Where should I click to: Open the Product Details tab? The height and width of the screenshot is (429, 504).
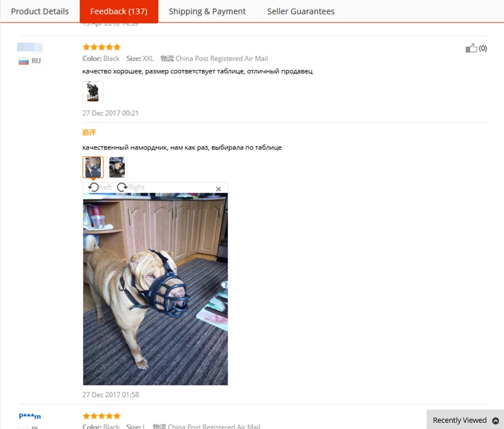pos(40,11)
